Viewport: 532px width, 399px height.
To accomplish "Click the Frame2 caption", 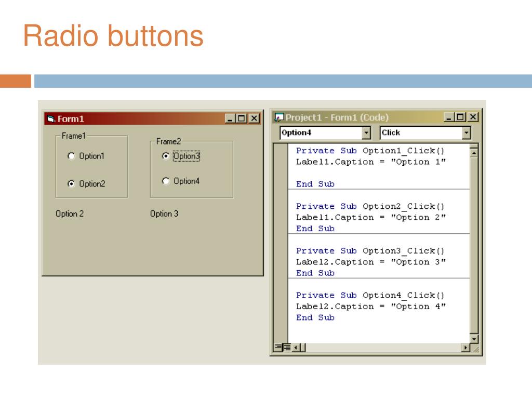I will [x=168, y=141].
